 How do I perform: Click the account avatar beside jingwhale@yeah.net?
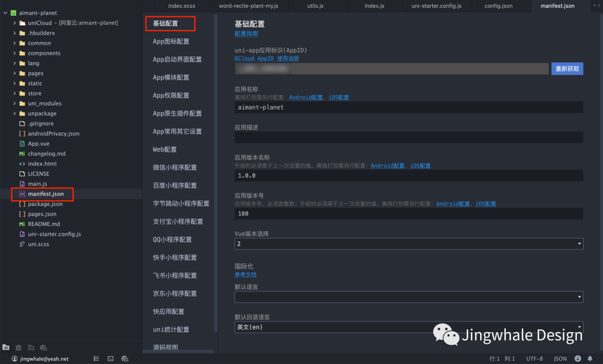[x=15, y=358]
